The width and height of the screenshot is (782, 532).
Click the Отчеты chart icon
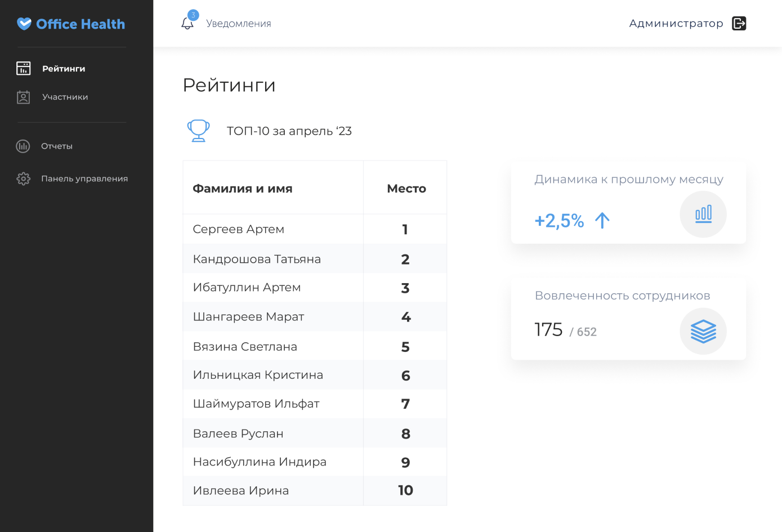[23, 146]
